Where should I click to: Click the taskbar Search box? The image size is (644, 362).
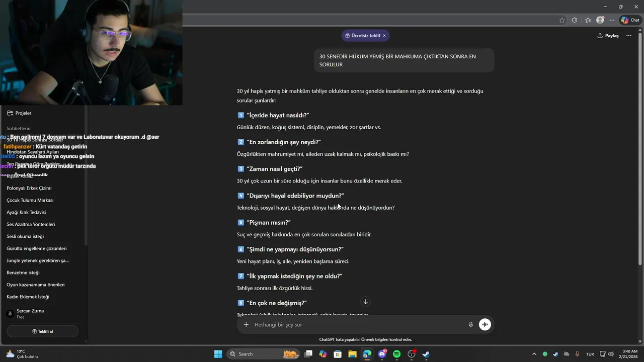click(263, 354)
